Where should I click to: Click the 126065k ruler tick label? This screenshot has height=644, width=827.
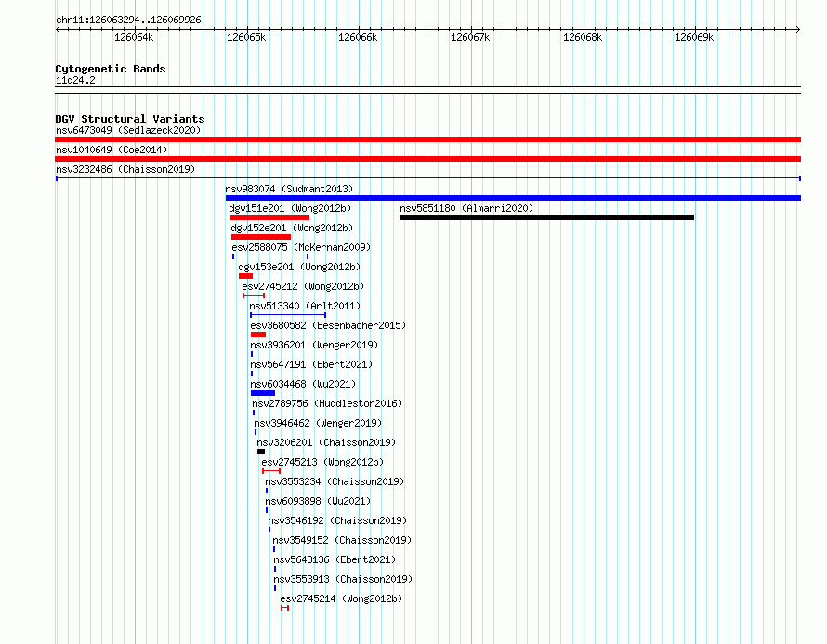pos(246,37)
